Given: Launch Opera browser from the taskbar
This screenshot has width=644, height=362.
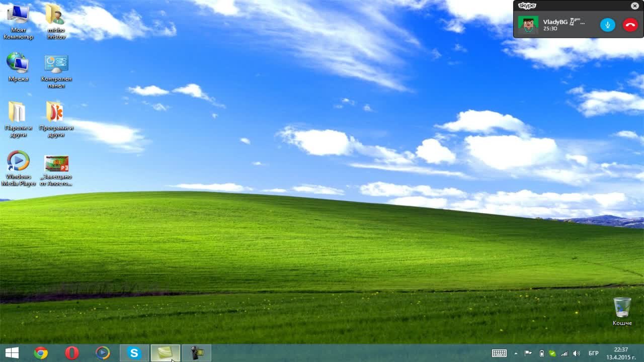Looking at the screenshot, I should pyautogui.click(x=72, y=353).
